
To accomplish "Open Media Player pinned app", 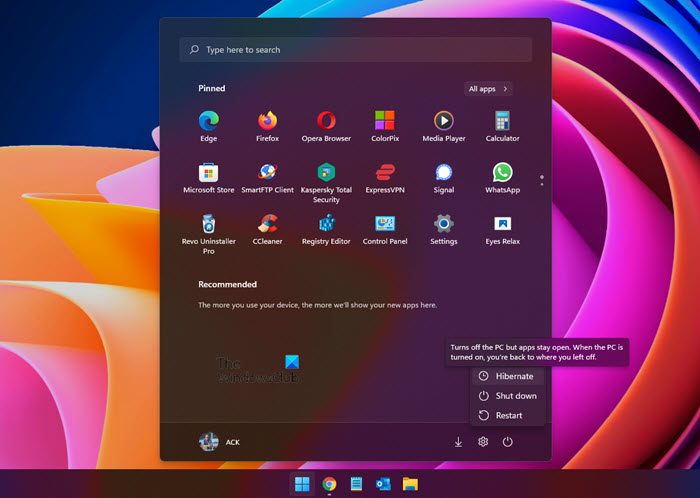I will tap(444, 126).
